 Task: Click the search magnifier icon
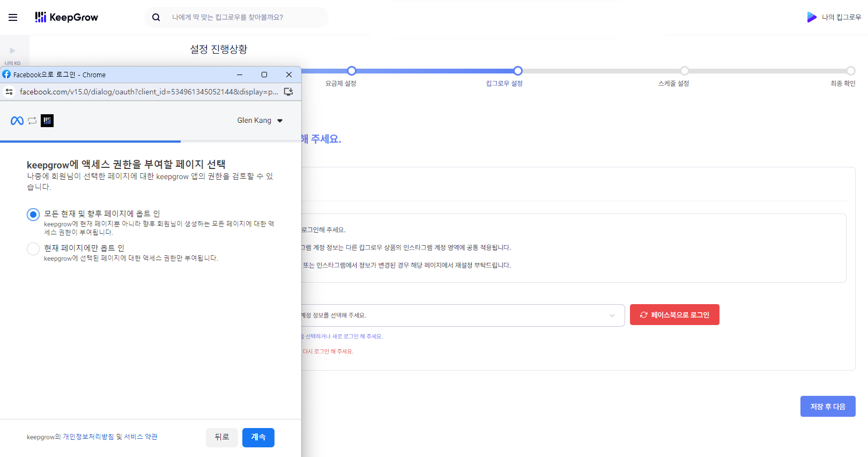(156, 17)
